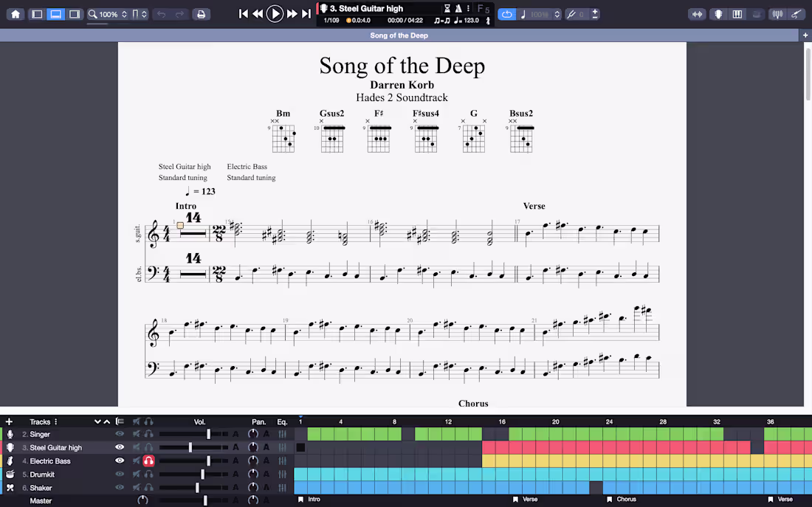Click the add track plus button
The image size is (812, 507).
(x=9, y=421)
